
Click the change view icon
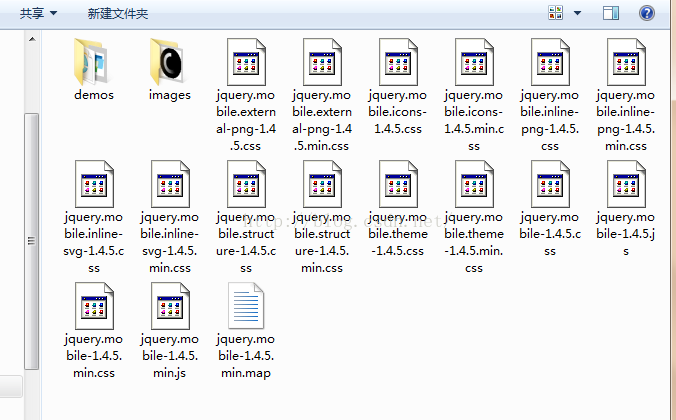coord(555,13)
